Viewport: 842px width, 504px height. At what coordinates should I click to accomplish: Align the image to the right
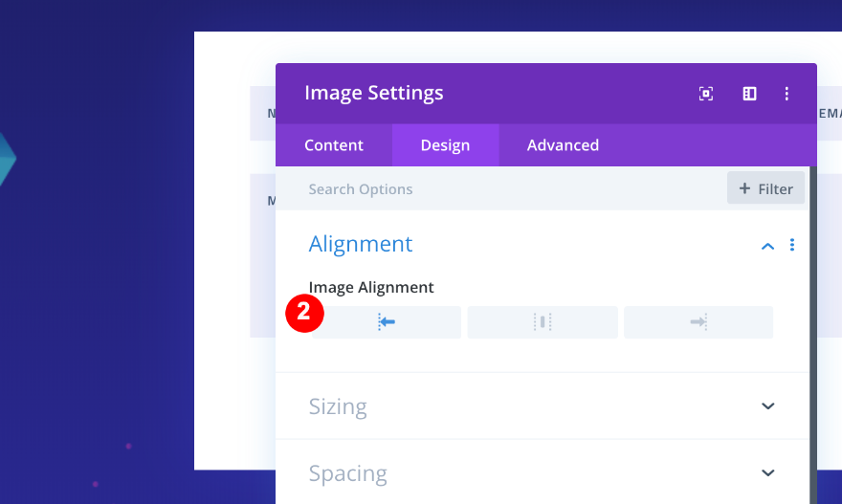(x=698, y=322)
